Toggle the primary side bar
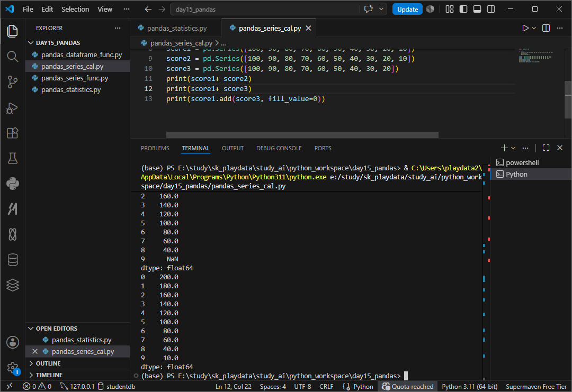The width and height of the screenshot is (572, 392). 463,9
